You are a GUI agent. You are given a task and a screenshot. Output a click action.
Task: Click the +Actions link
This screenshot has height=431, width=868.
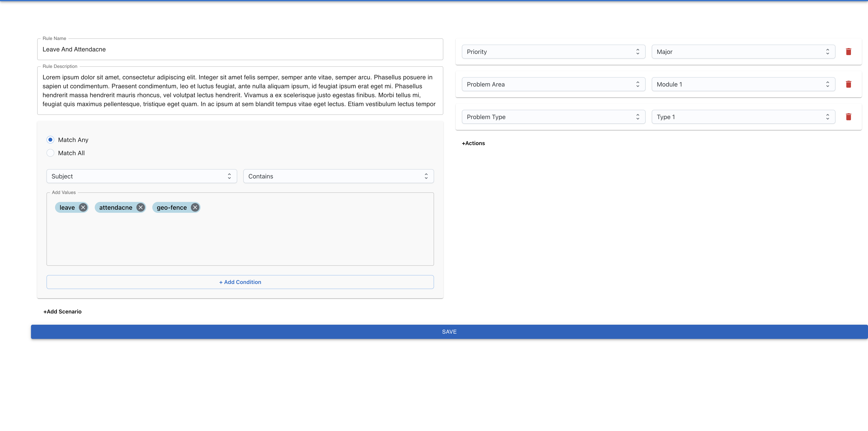473,143
